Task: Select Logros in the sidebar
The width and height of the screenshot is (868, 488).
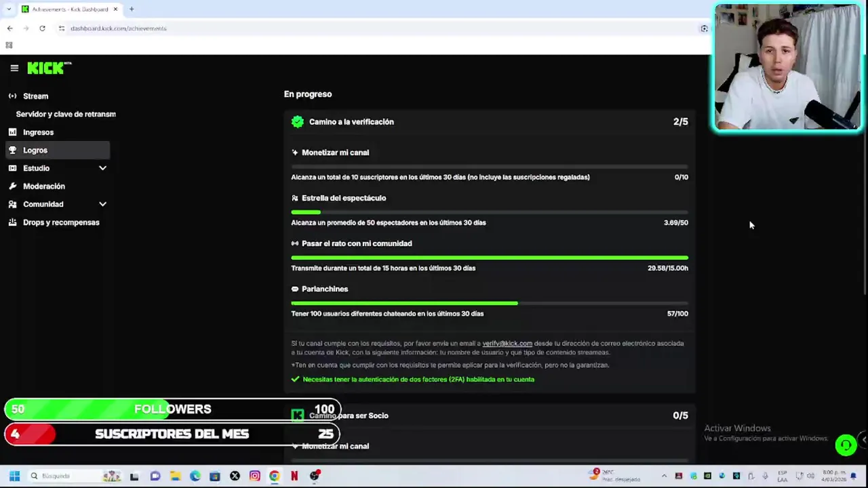Action: point(58,150)
